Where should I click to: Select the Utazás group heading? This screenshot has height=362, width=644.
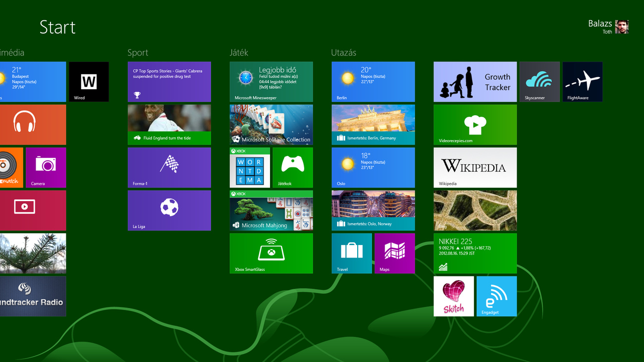344,52
